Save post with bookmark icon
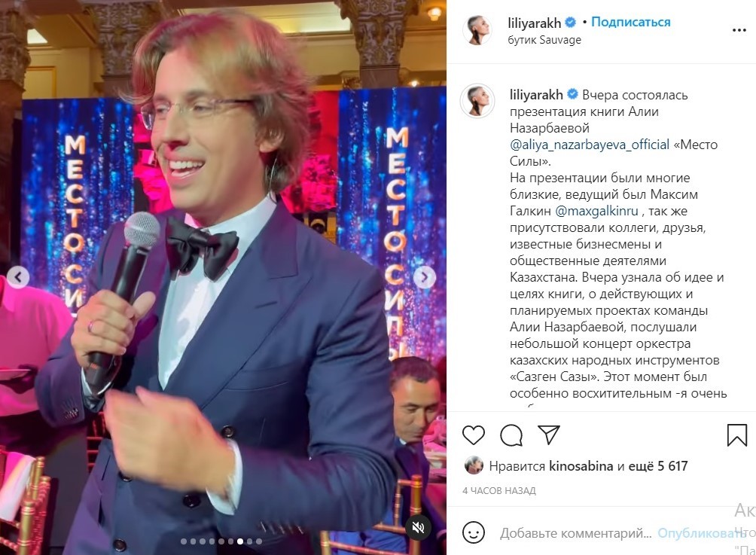Viewport: 756px width, 555px height. point(736,435)
